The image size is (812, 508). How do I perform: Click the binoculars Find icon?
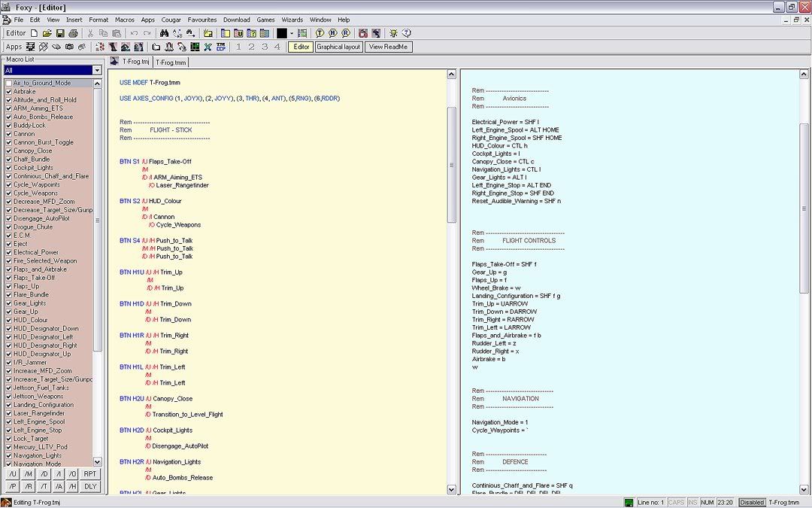click(164, 33)
